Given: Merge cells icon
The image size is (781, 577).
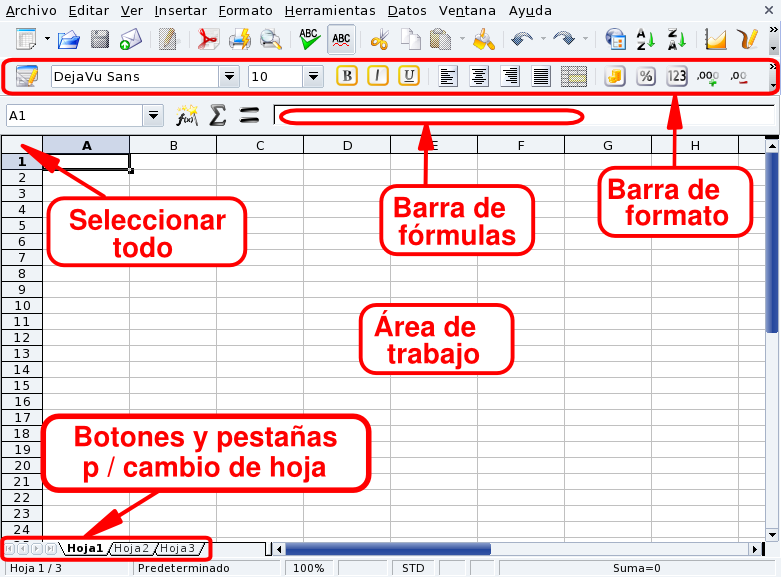Looking at the screenshot, I should pos(574,76).
